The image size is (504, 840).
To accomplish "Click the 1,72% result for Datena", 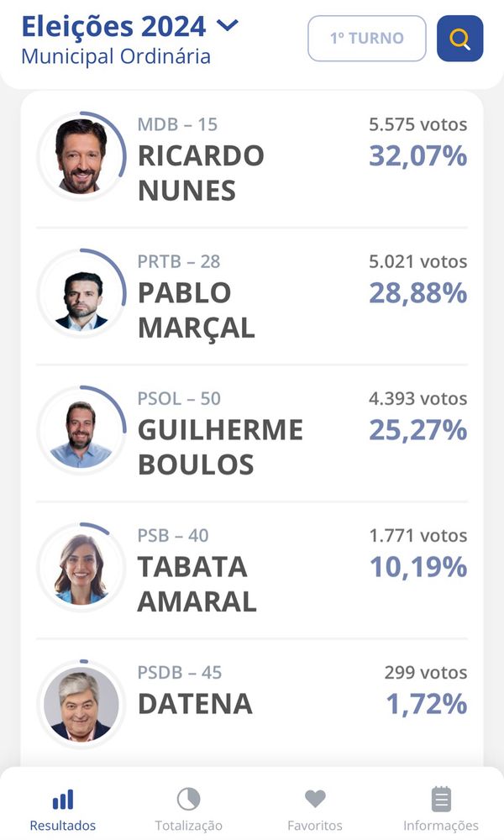I will coord(427,705).
